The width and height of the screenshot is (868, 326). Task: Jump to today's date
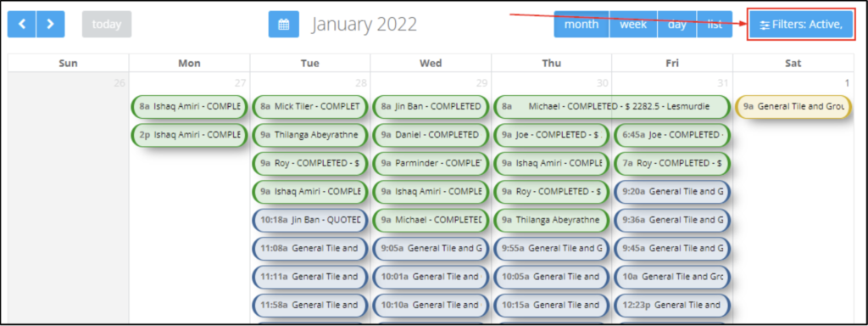(107, 25)
